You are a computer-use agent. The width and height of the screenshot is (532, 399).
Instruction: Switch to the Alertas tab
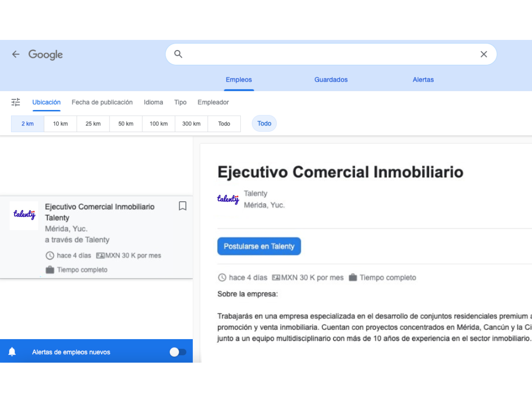click(423, 80)
